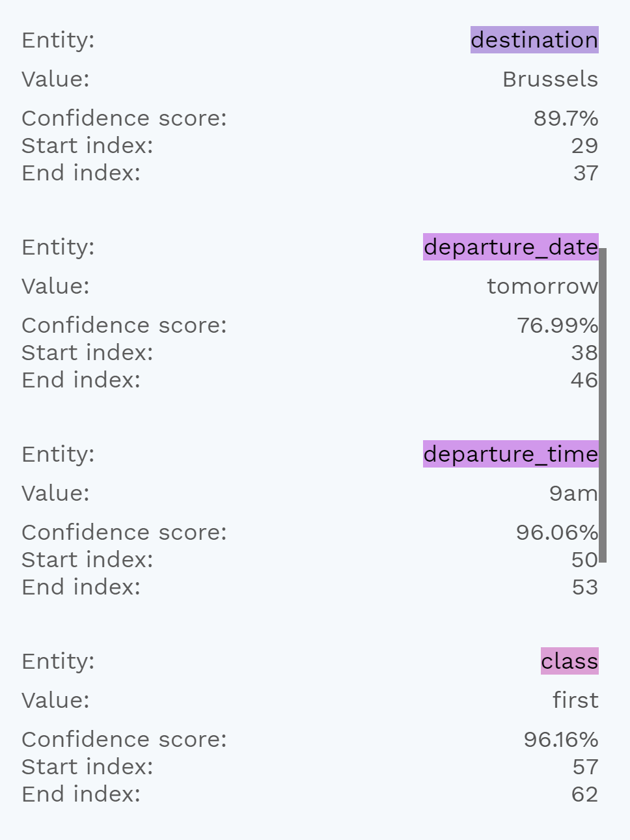Select departure_time end index 53

(585, 587)
